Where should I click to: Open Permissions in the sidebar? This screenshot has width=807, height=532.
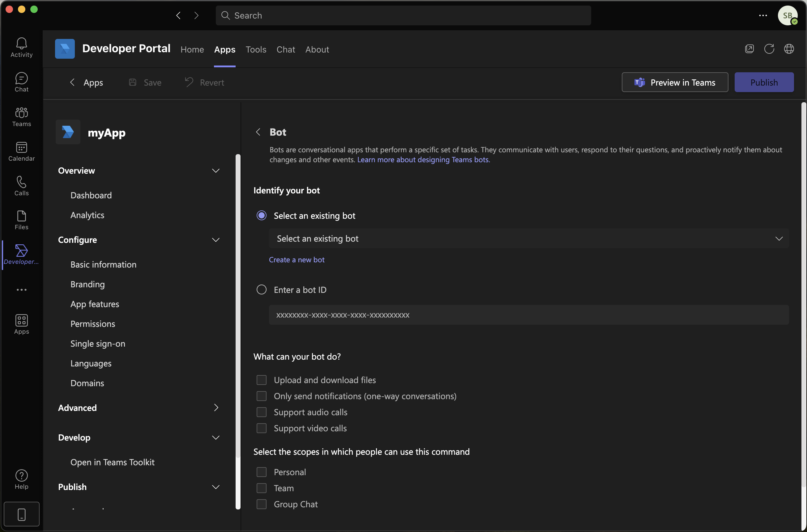tap(93, 324)
